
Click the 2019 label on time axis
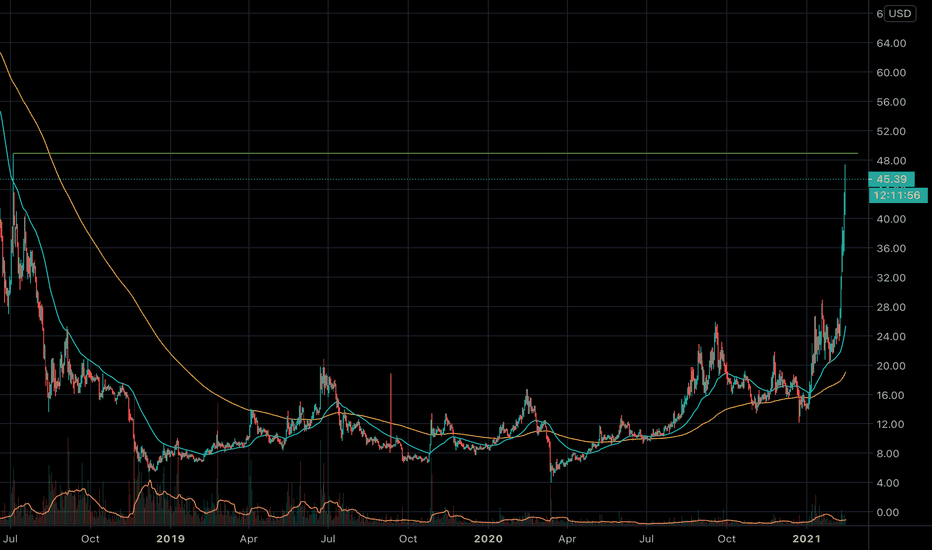[171, 539]
